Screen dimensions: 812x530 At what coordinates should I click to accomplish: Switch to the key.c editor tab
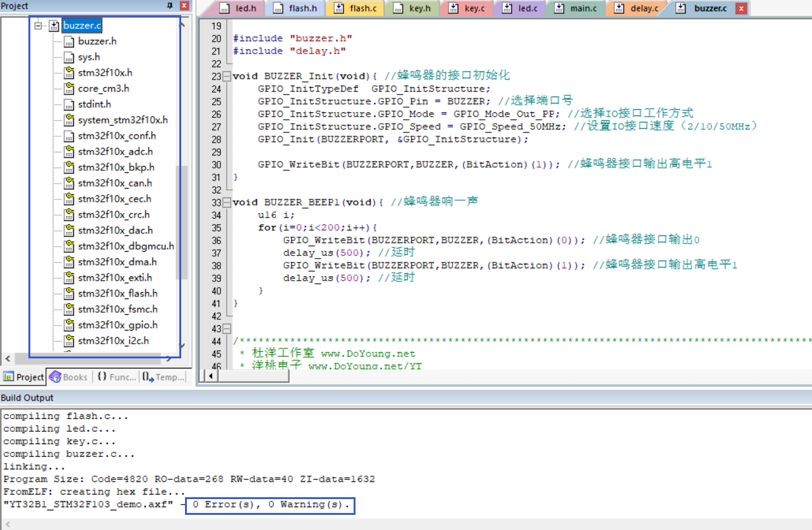(467, 8)
